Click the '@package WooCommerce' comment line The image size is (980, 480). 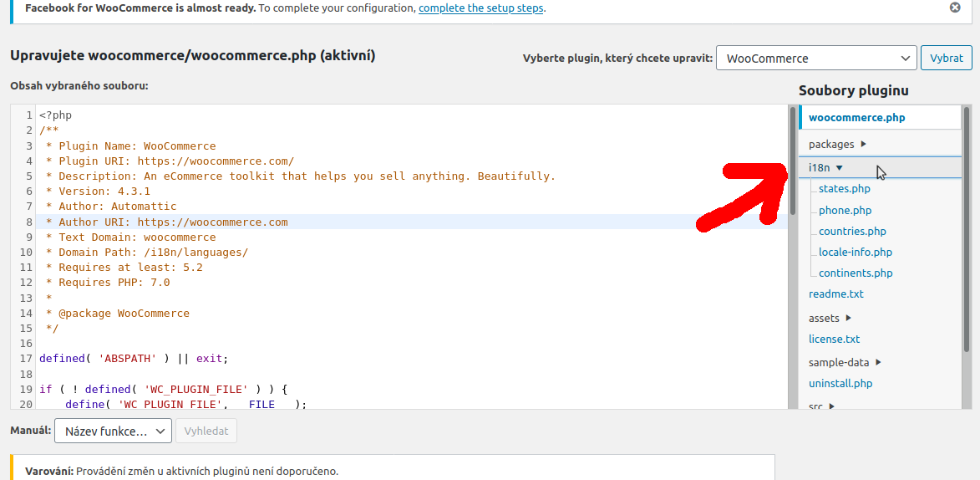tap(118, 314)
